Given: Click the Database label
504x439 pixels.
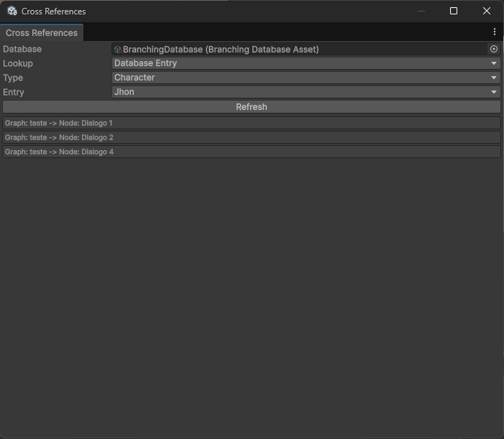Looking at the screenshot, I should (x=22, y=49).
